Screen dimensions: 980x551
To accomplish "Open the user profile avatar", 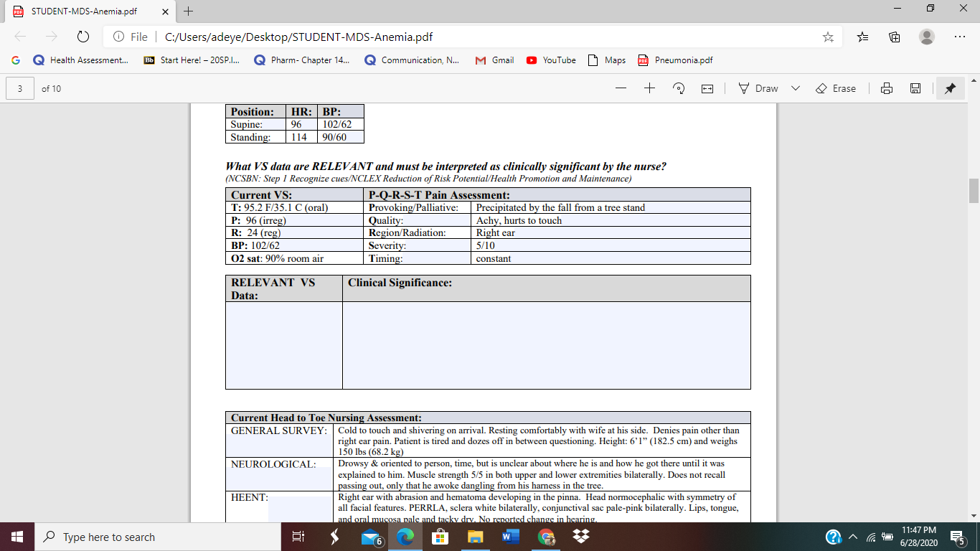I will 927,37.
